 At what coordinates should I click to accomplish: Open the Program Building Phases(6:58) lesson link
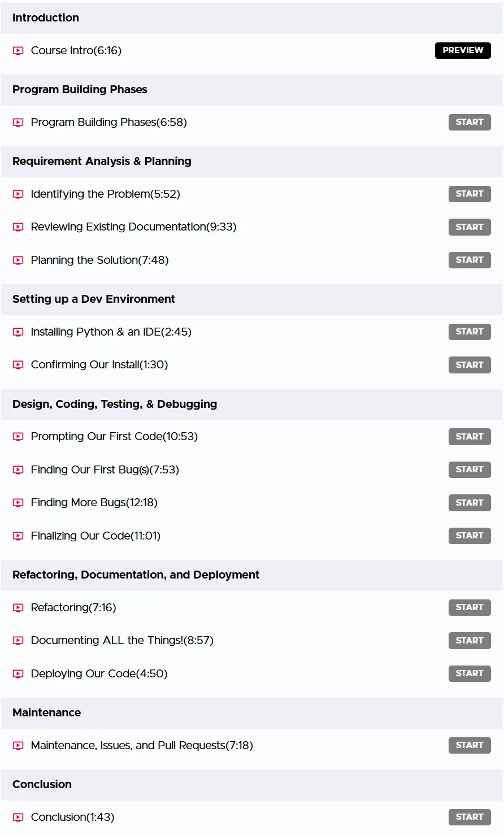(x=109, y=123)
